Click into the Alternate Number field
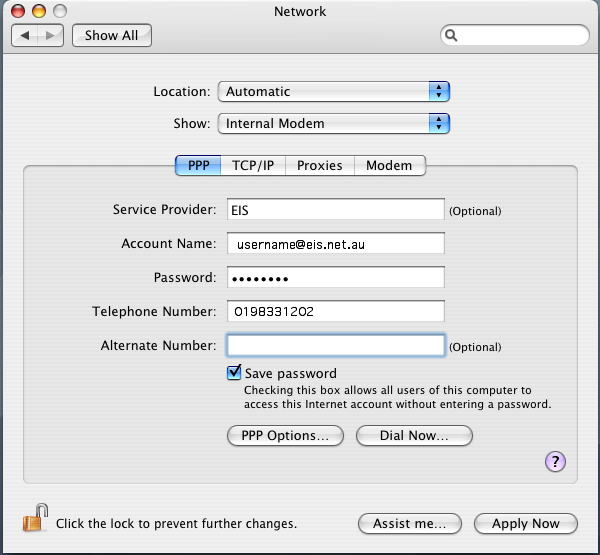The image size is (600, 555). 335,346
